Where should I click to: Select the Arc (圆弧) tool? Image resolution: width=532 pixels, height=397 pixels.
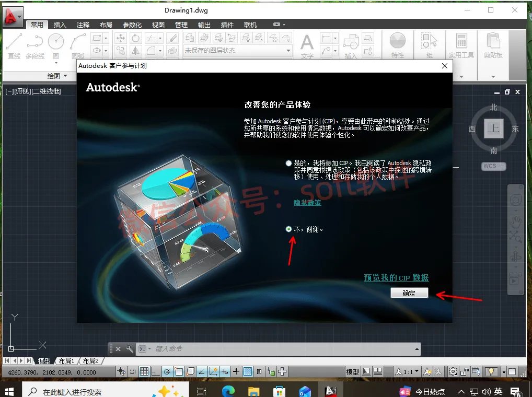78,46
